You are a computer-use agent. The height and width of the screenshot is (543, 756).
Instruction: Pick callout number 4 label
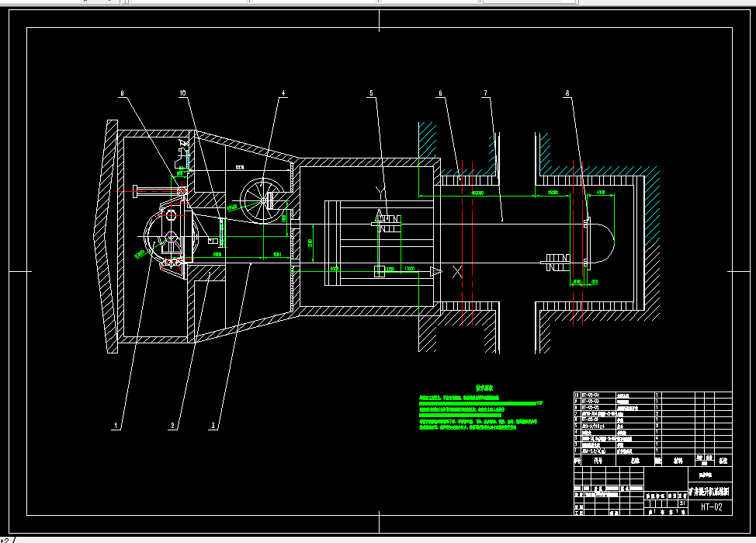(283, 93)
